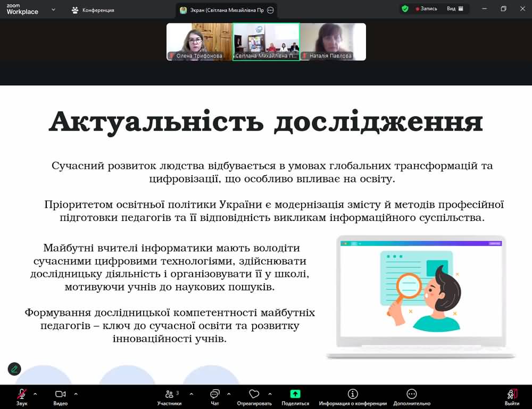Viewport: 532px width, 409px height.
Task: Click the green shield encryption icon
Action: point(405,9)
